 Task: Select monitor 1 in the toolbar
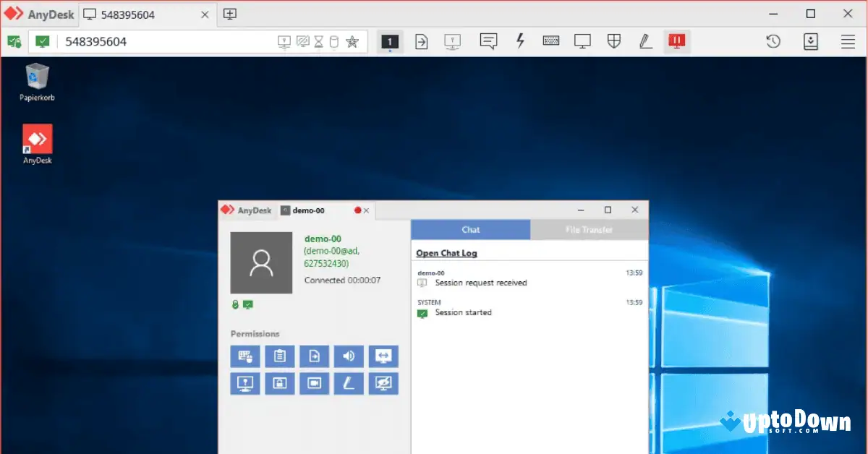tap(390, 41)
